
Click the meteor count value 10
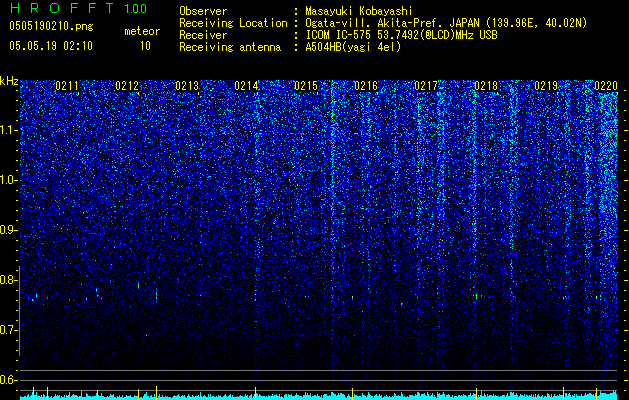(145, 46)
